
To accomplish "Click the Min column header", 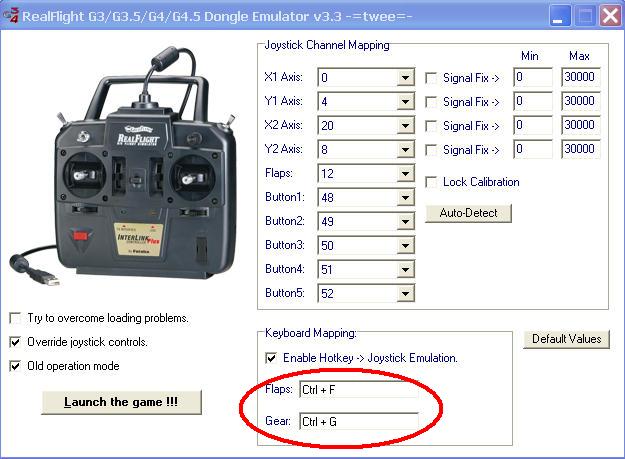I will point(530,56).
